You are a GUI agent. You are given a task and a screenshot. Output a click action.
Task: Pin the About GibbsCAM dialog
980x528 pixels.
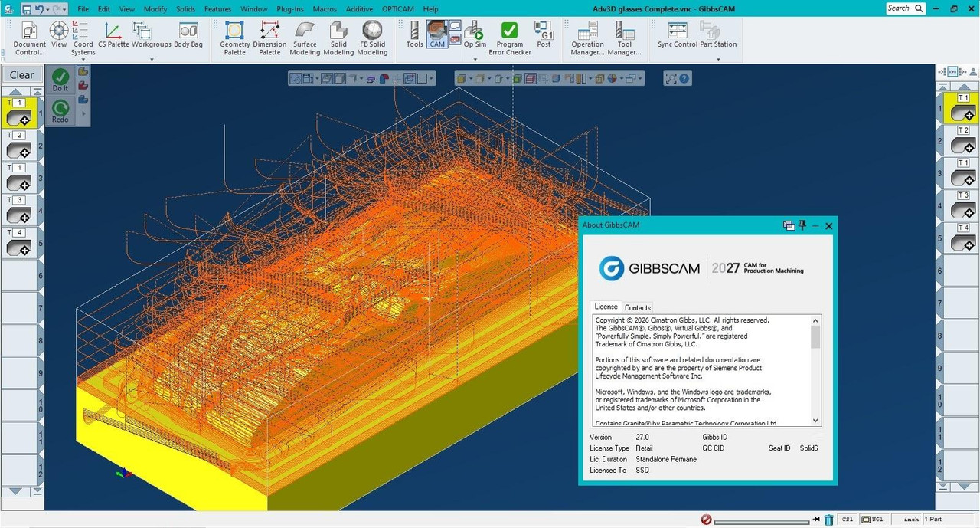802,225
